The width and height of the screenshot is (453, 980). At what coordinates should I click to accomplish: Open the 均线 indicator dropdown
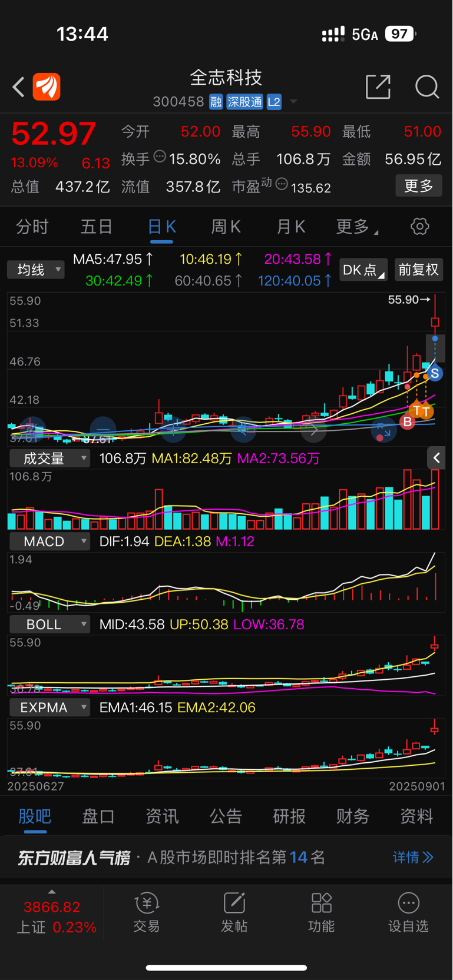35,270
